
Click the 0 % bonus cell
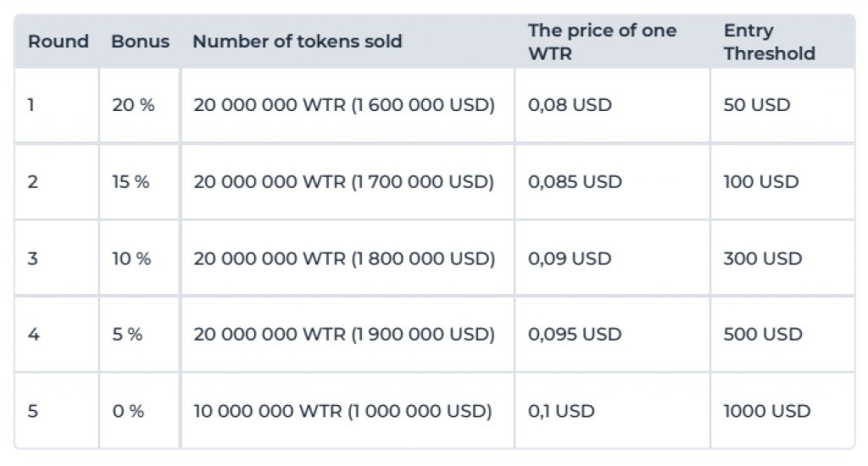click(128, 411)
